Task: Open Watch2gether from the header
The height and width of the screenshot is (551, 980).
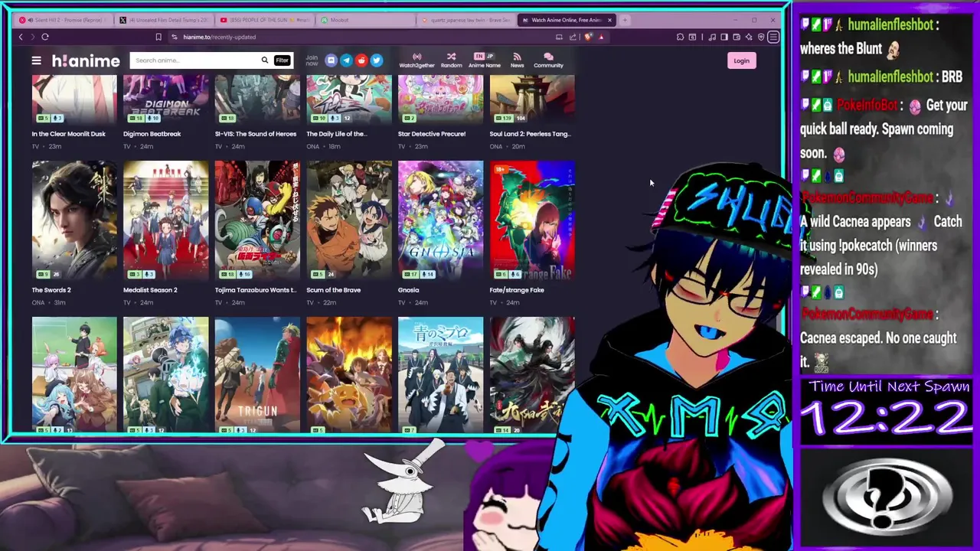Action: [x=416, y=60]
